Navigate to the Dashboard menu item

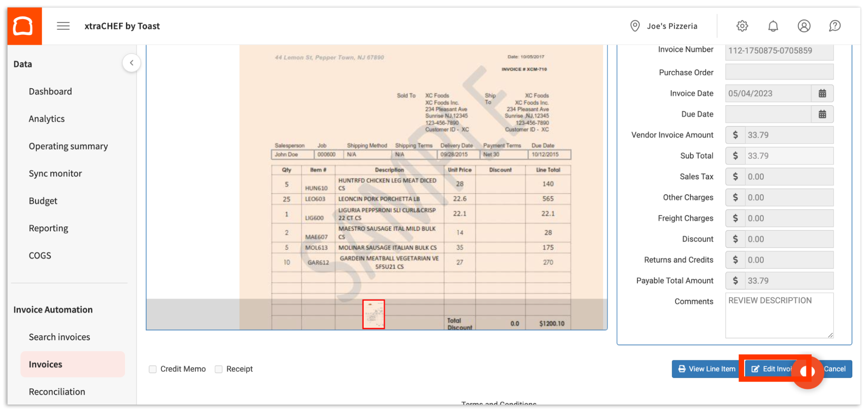coord(50,91)
